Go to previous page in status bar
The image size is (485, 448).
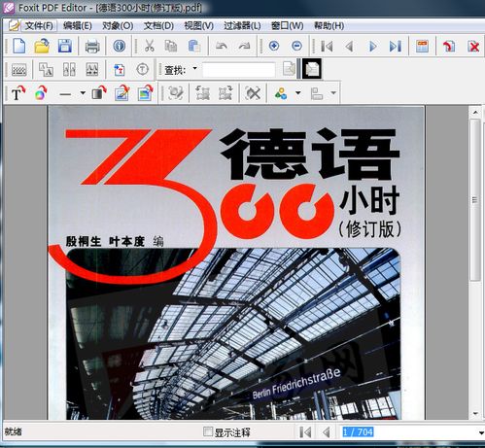(x=327, y=431)
